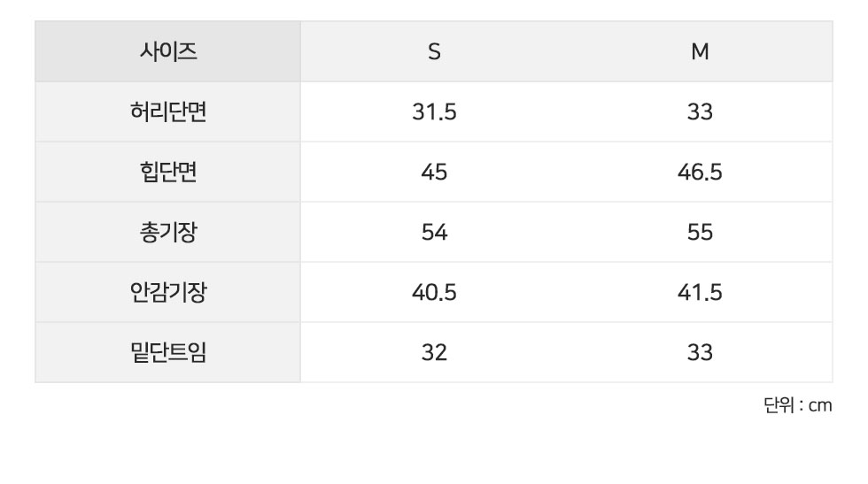Click the 40.5 lining length cell
868x484 pixels.
(434, 292)
